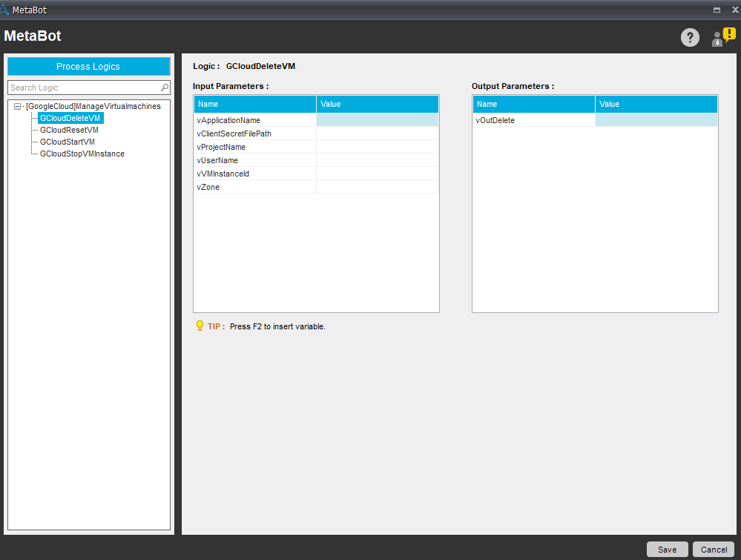Image resolution: width=741 pixels, height=560 pixels.
Task: Click the vUserName parameter name
Action: click(x=217, y=160)
